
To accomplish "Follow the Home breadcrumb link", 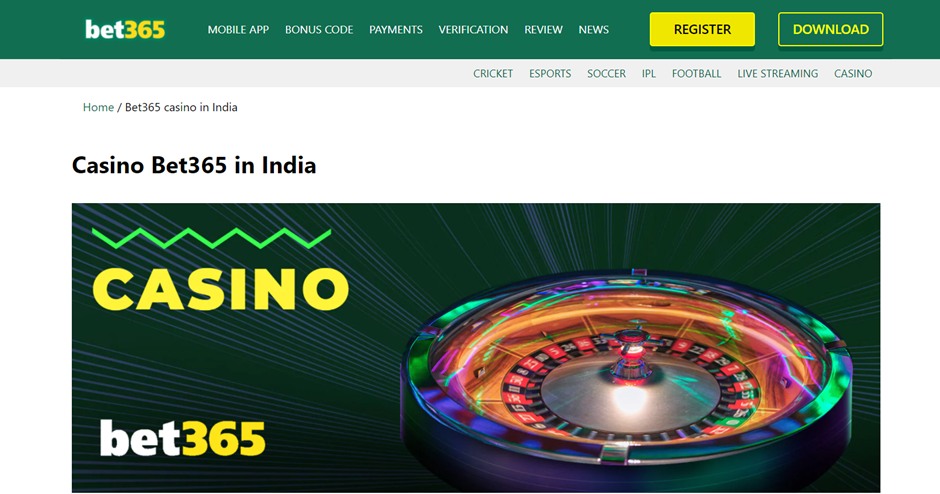I will click(x=98, y=107).
